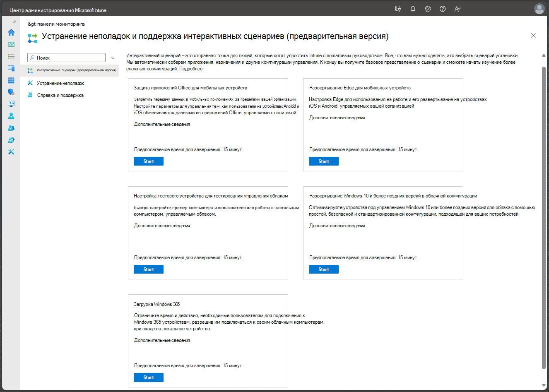Click card title Настройка тестового устройства
The image size is (549, 392).
[211, 196]
